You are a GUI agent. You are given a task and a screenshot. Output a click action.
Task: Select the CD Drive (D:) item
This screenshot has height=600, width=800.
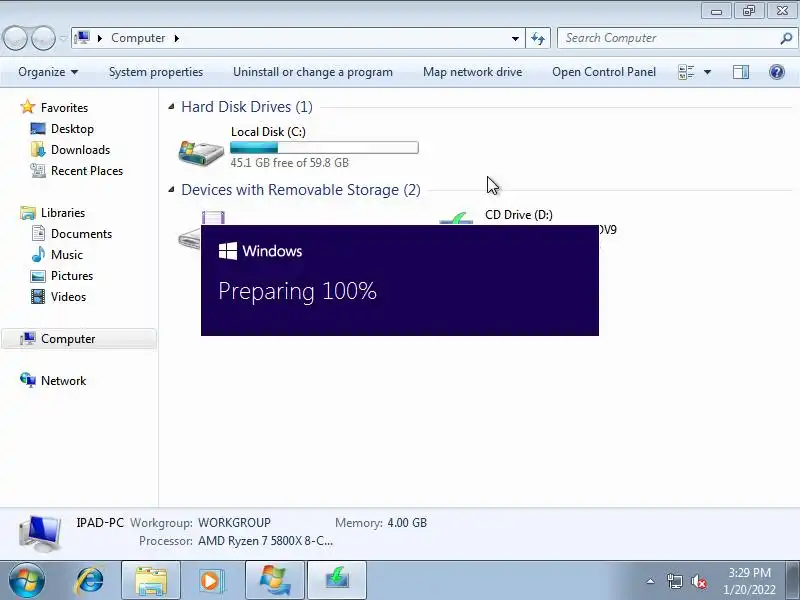[x=519, y=215]
